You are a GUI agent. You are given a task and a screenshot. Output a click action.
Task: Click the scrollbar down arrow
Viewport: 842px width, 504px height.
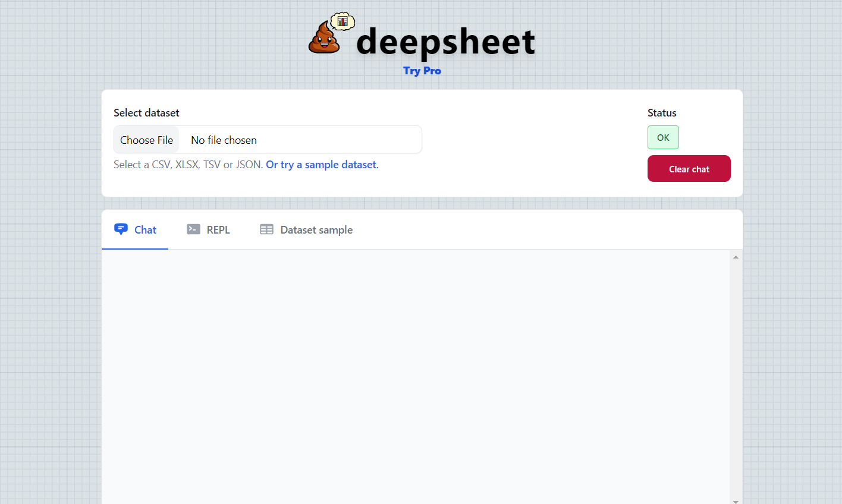point(736,500)
